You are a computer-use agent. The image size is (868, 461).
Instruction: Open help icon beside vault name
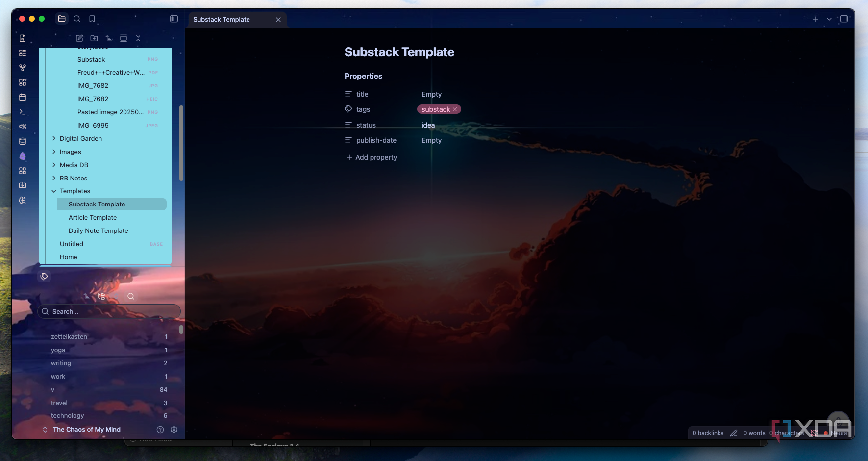click(x=160, y=430)
